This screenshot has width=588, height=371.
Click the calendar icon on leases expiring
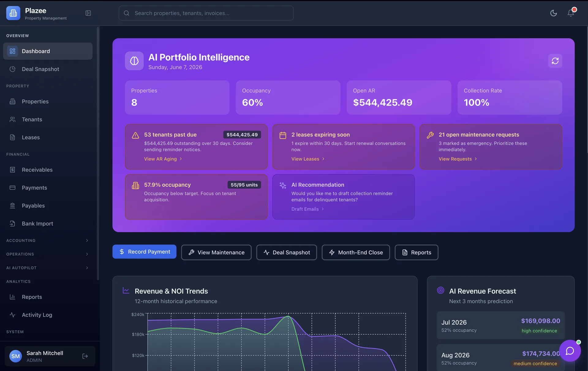click(x=283, y=135)
